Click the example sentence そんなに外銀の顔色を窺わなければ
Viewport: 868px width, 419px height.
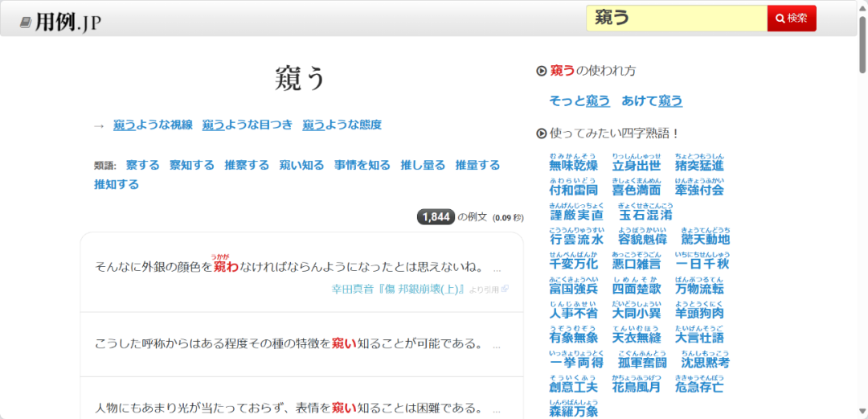point(289,268)
